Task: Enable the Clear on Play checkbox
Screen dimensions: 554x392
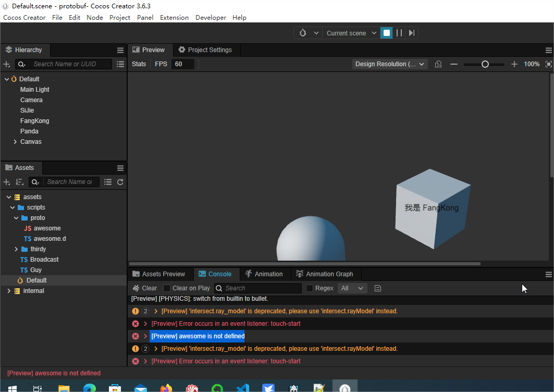Action: click(167, 288)
